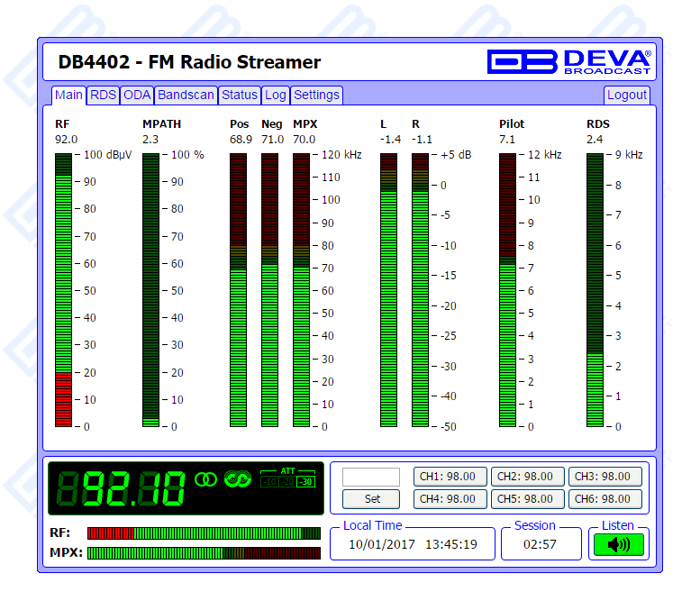
Task: Switch to the RDS tab
Action: click(103, 95)
